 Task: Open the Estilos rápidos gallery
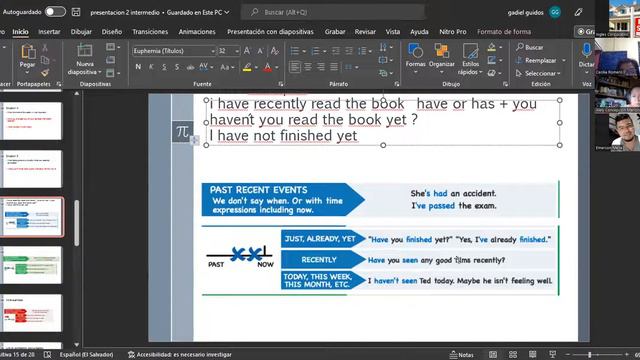[x=471, y=59]
